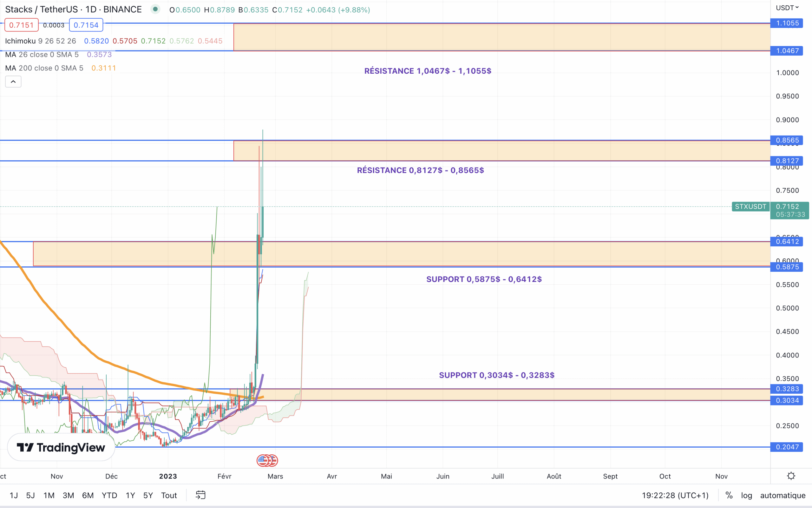Toggle percent scale mode

[729, 495]
